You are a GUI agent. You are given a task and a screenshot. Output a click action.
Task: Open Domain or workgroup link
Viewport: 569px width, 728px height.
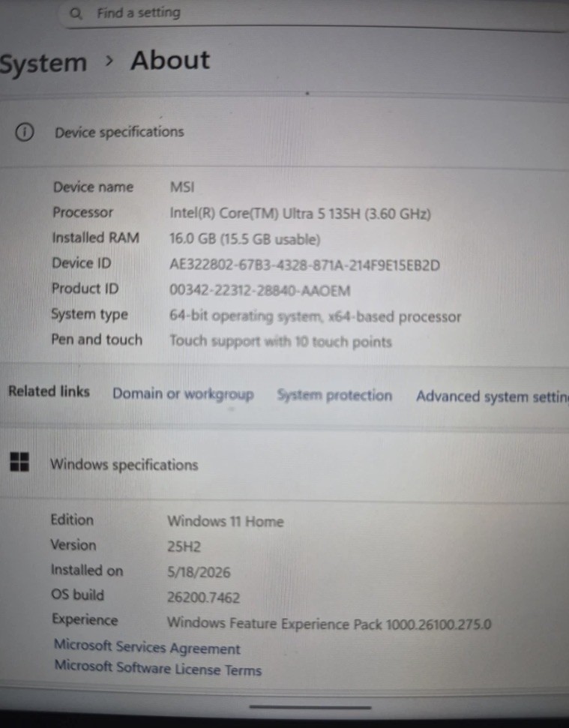click(184, 394)
